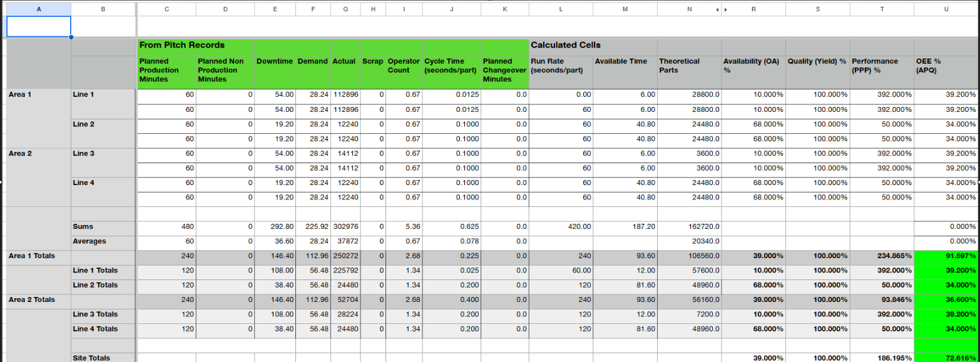The width and height of the screenshot is (980, 362).
Task: Click the 'Line 1' row label
Action: point(83,95)
